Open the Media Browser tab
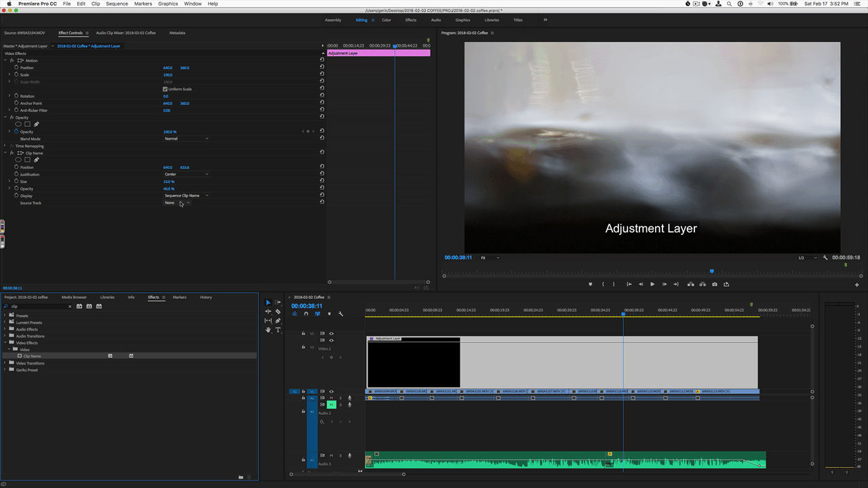This screenshot has height=488, width=868. (x=74, y=297)
